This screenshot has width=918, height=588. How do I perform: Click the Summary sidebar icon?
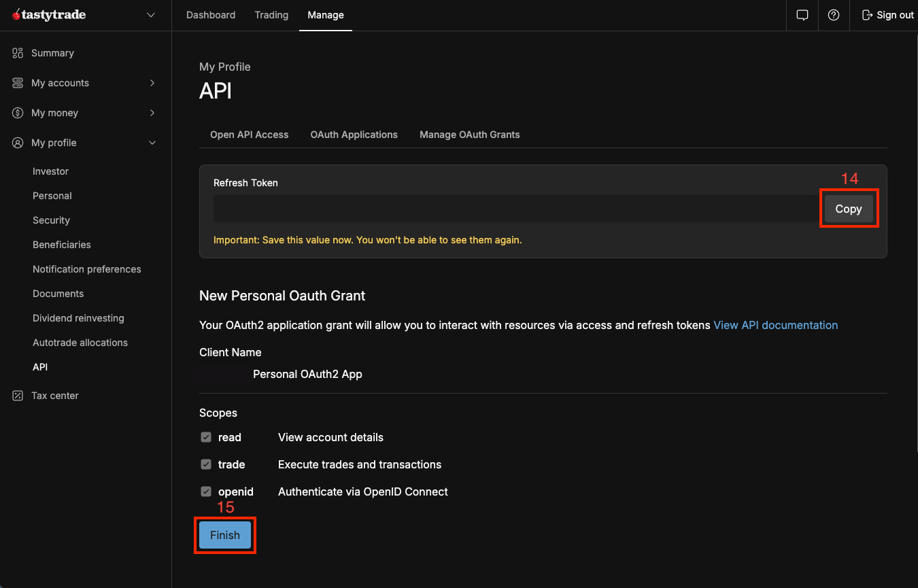[x=18, y=53]
